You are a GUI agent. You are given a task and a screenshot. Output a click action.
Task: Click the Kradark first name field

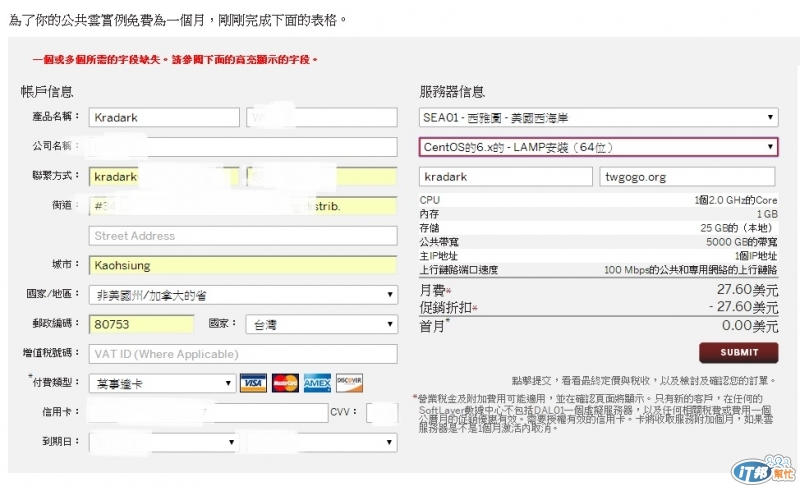pyautogui.click(x=164, y=117)
